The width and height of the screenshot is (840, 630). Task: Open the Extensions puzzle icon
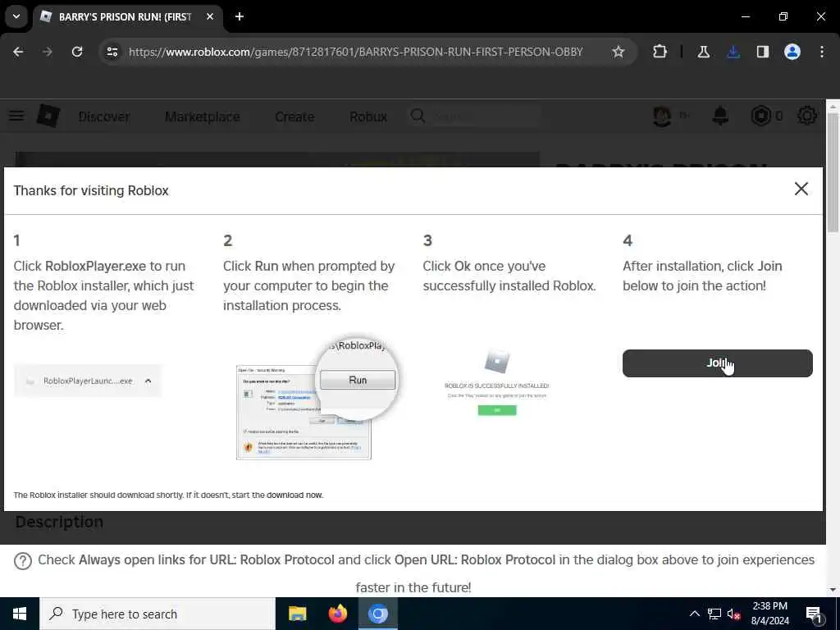660,52
